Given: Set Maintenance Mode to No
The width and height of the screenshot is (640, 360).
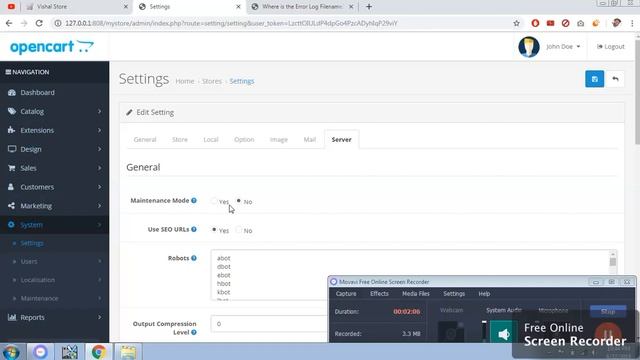Looking at the screenshot, I should tap(239, 201).
